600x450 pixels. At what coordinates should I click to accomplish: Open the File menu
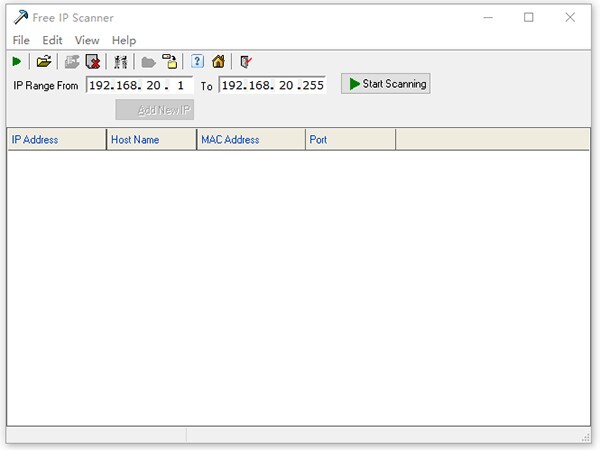[21, 40]
